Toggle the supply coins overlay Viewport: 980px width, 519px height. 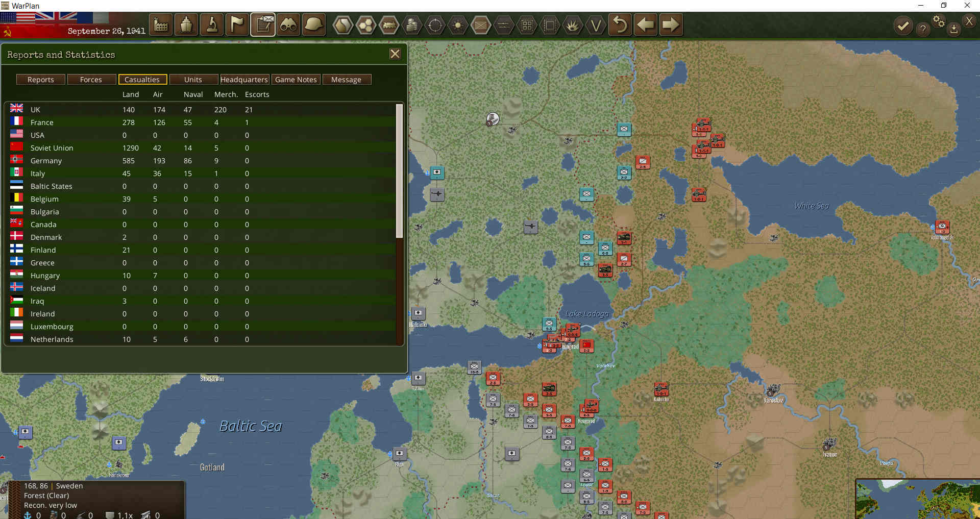[412, 25]
